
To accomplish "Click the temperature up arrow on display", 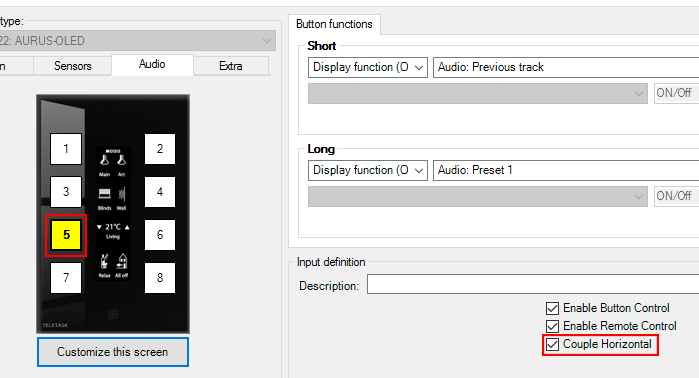I will (127, 227).
